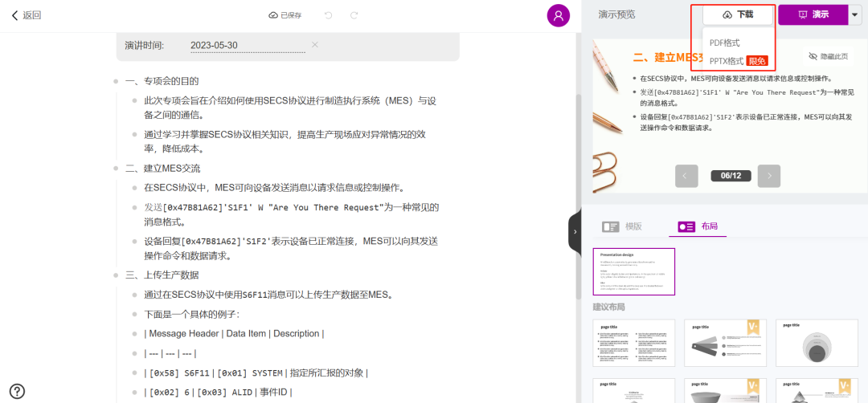Image resolution: width=868 pixels, height=403 pixels.
Task: Open the purple user avatar menu
Action: pos(558,15)
